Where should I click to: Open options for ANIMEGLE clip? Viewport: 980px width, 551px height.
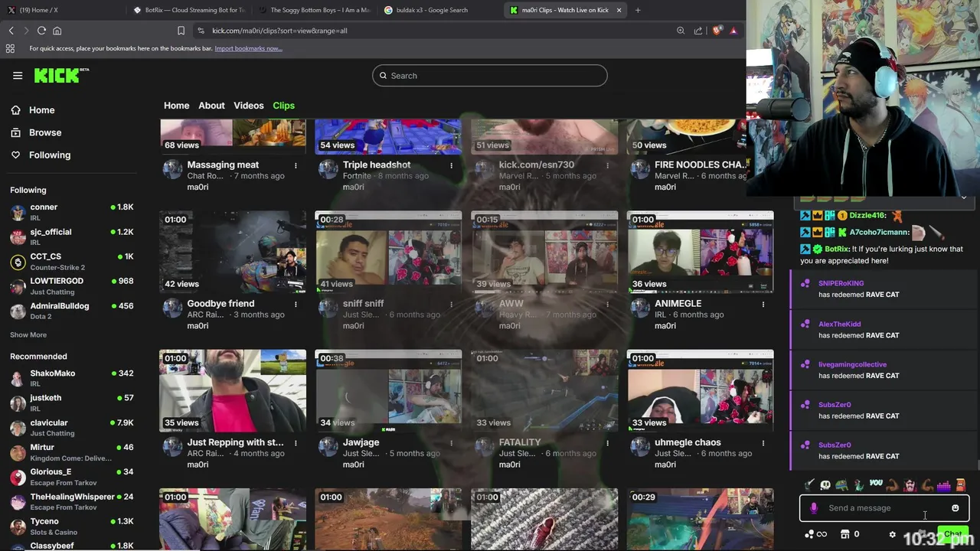coord(763,304)
